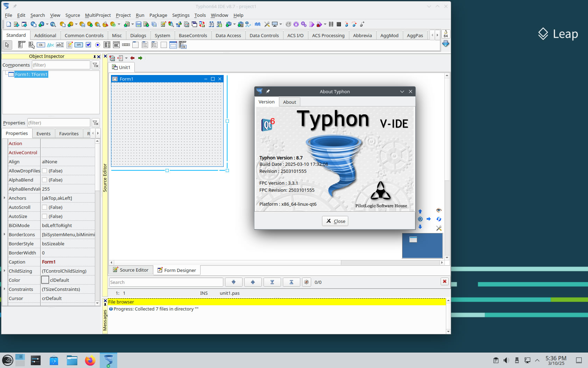Click the New Form toolbar icon
Image resolution: width=588 pixels, height=368 pixels.
(24, 24)
